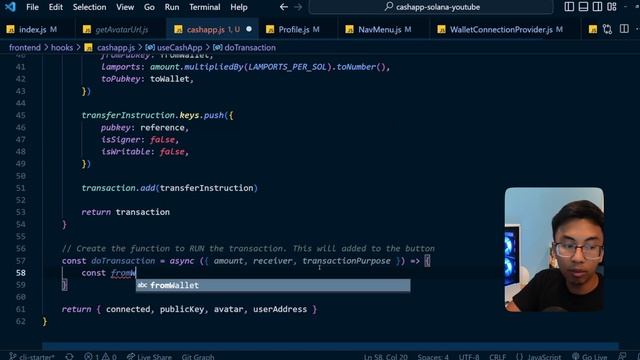This screenshot has width=640, height=360.
Task: Click the split editor icon
Action: tap(624, 29)
